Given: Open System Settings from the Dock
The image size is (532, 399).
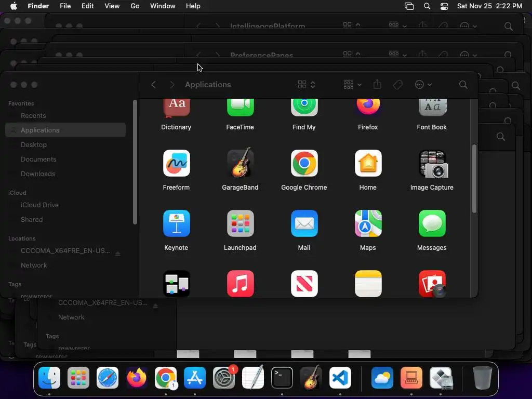Looking at the screenshot, I should (x=224, y=378).
